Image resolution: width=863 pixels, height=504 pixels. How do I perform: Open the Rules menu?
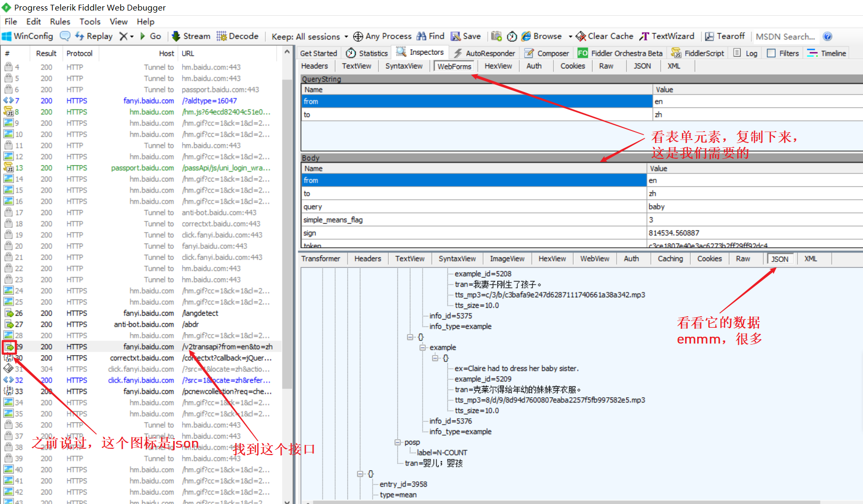[60, 22]
